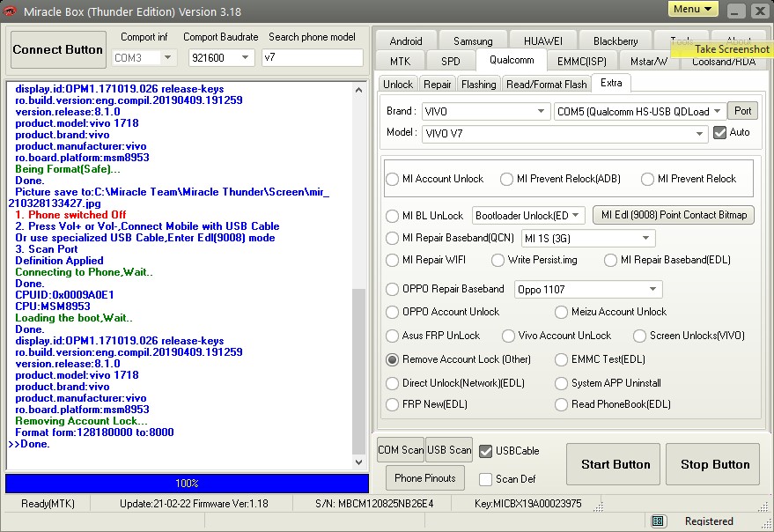Click the Search phone model field
Screen dimensions: 774x532
tap(313, 57)
